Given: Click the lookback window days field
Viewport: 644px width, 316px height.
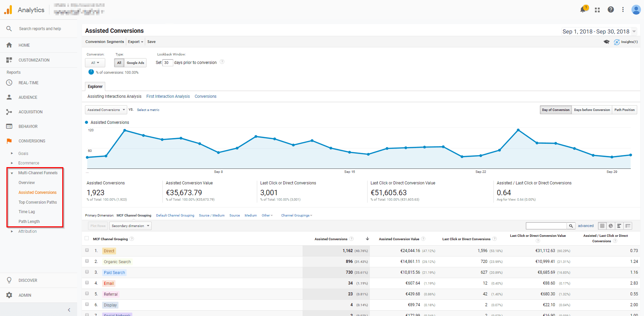Looking at the screenshot, I should coord(168,63).
